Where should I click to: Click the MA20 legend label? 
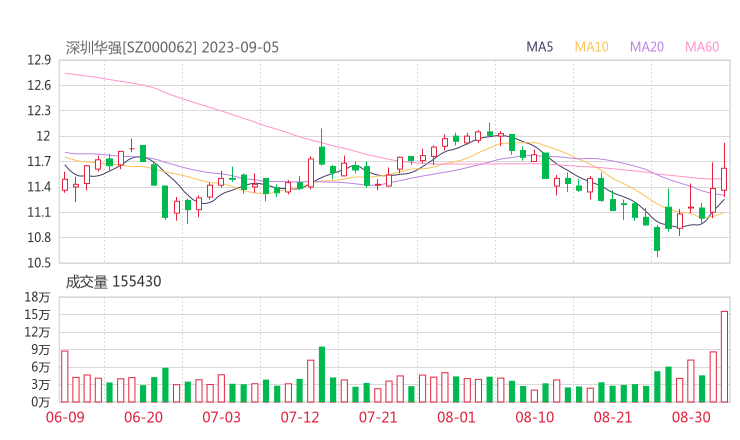point(647,47)
